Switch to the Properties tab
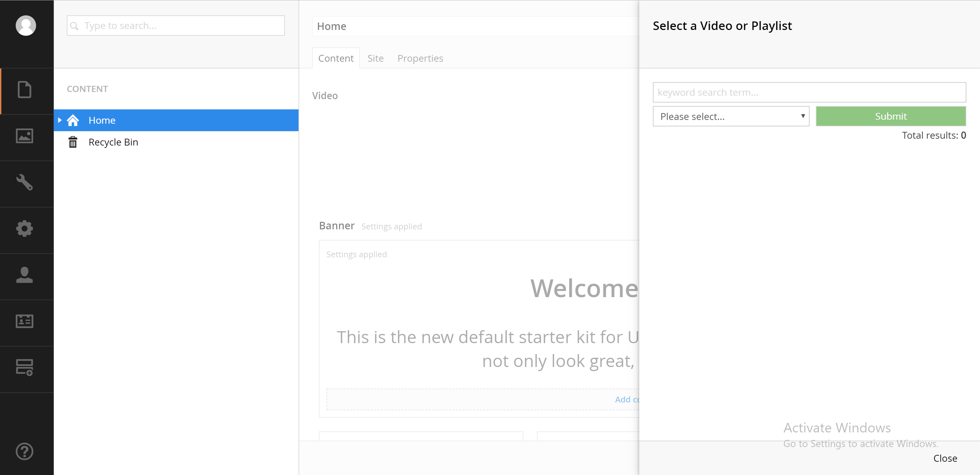Screen dimensions: 980x475 [420, 58]
